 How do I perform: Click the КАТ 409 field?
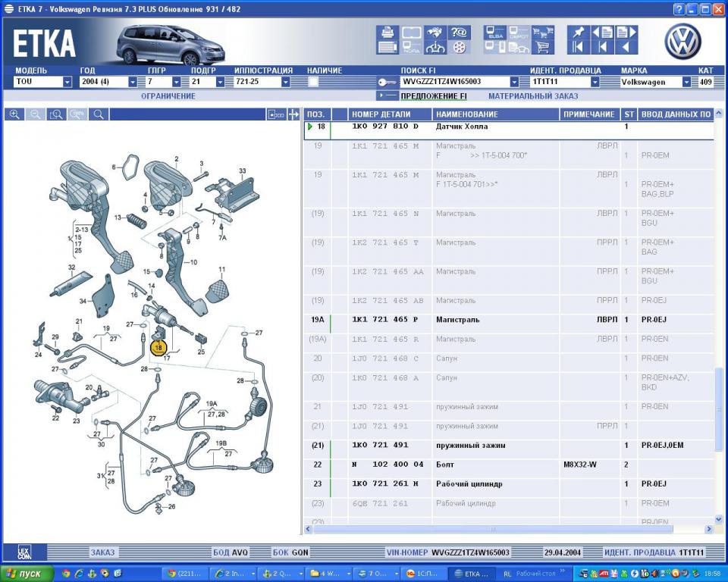[706, 82]
